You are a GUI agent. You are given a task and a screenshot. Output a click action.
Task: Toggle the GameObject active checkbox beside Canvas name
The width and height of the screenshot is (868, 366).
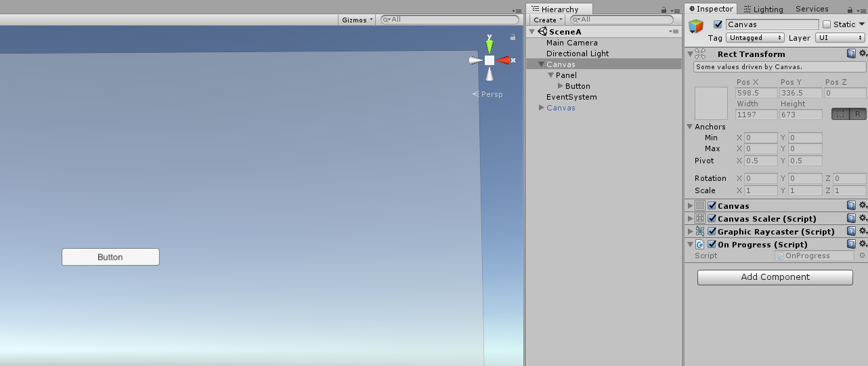[x=718, y=24]
